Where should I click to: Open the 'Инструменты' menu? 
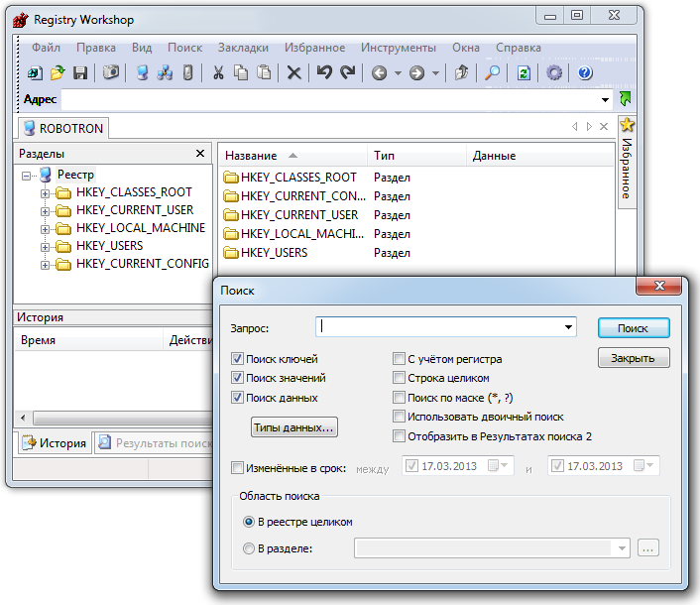(x=398, y=48)
